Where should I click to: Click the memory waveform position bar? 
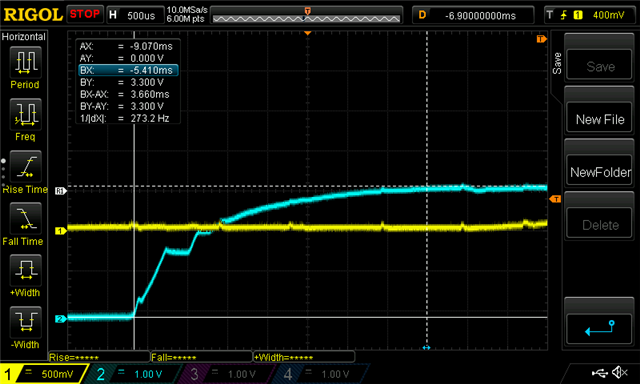(x=307, y=16)
